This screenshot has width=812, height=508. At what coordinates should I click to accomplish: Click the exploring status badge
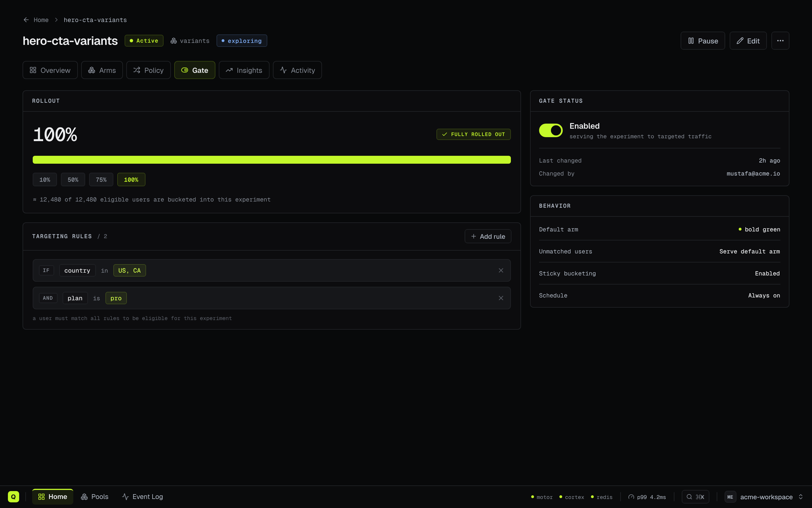242,41
